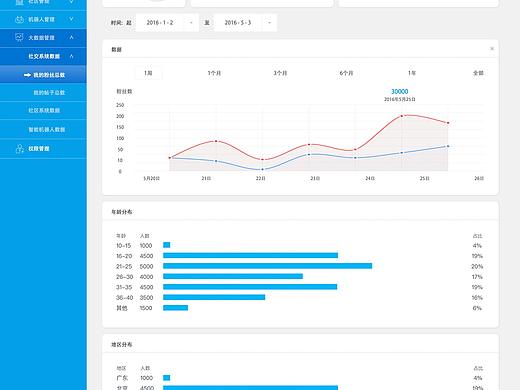The height and width of the screenshot is (390, 520).
Task: Click the 26-30 age bar
Action: click(x=233, y=276)
